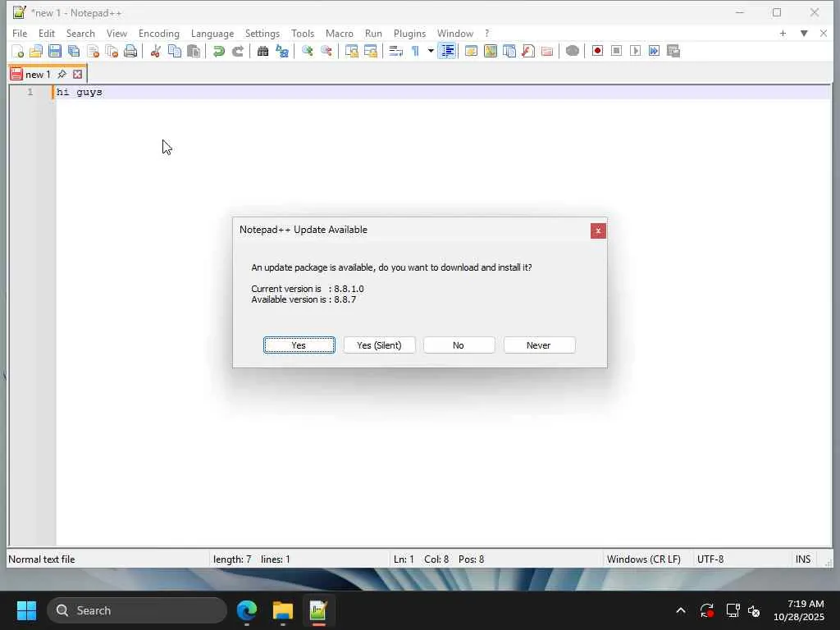The width and height of the screenshot is (840, 630).
Task: Click the Save All toolbar icon
Action: pyautogui.click(x=74, y=51)
